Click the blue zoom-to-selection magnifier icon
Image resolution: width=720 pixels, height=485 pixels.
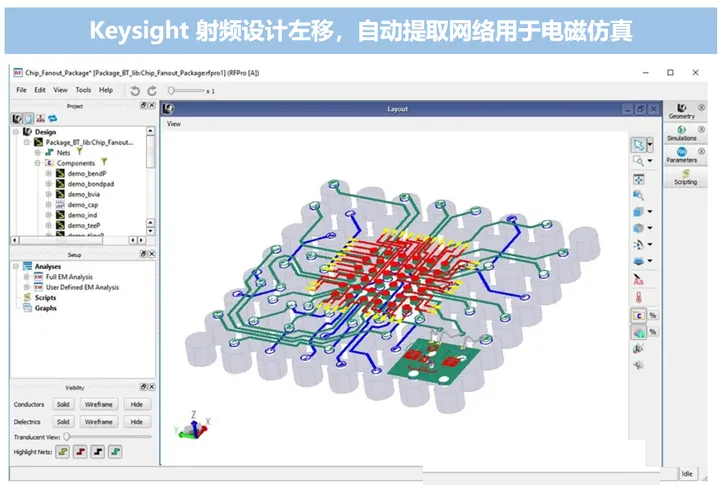click(x=638, y=195)
